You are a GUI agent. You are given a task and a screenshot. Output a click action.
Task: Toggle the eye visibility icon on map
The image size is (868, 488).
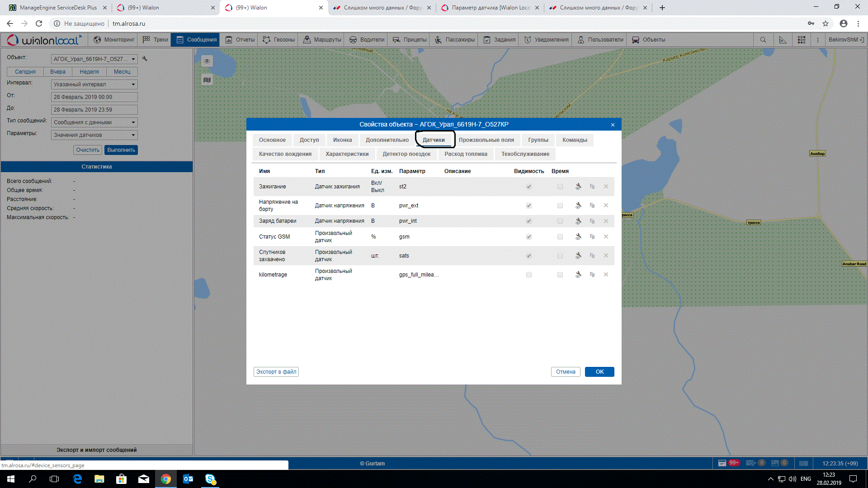207,61
